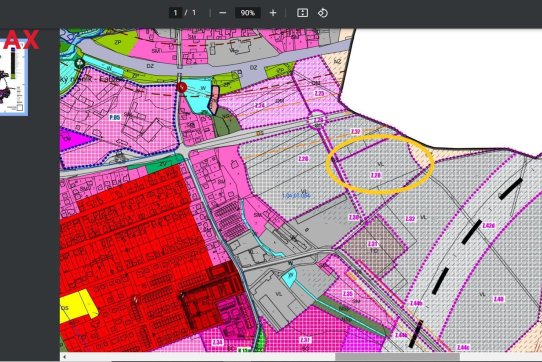Click the Z.29 label inside the yellow ellipse
Image resolution: width=542 pixels, height=362 pixels.
coord(375,175)
